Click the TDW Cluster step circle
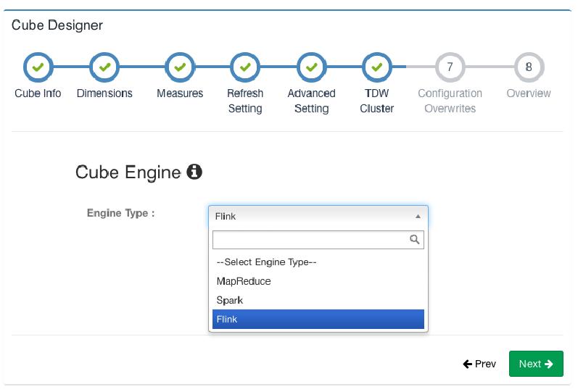Image resolution: width=578 pixels, height=392 pixels. tap(376, 67)
